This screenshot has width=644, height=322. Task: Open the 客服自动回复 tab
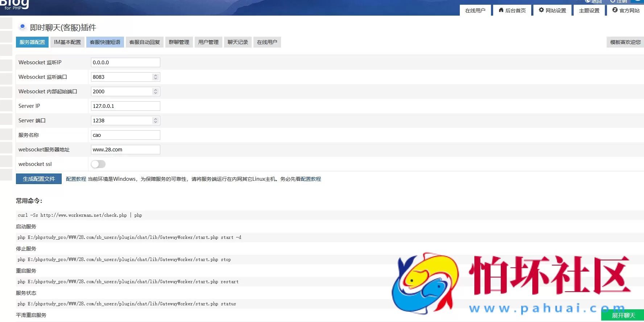click(145, 42)
